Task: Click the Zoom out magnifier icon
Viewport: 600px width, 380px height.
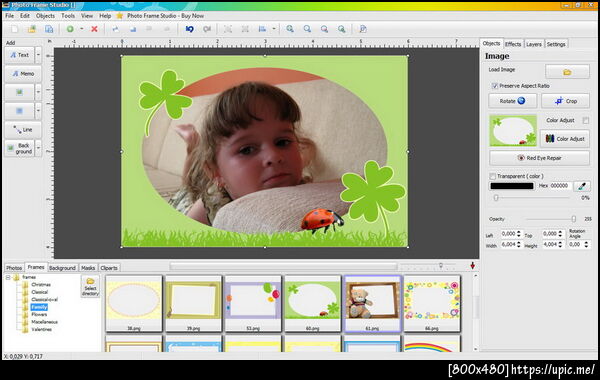Action: pyautogui.click(x=307, y=29)
